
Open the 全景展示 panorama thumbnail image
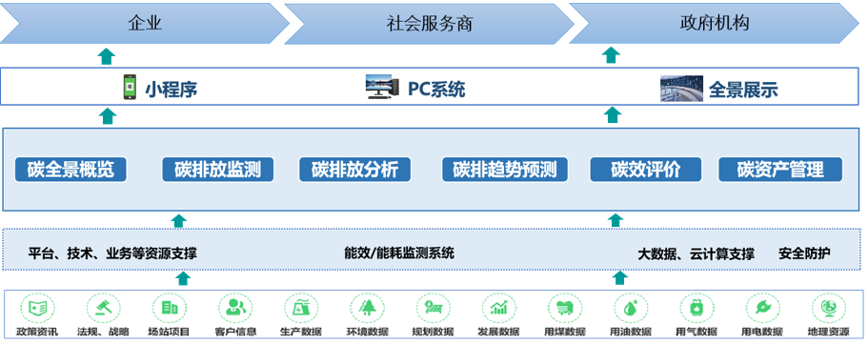click(681, 89)
